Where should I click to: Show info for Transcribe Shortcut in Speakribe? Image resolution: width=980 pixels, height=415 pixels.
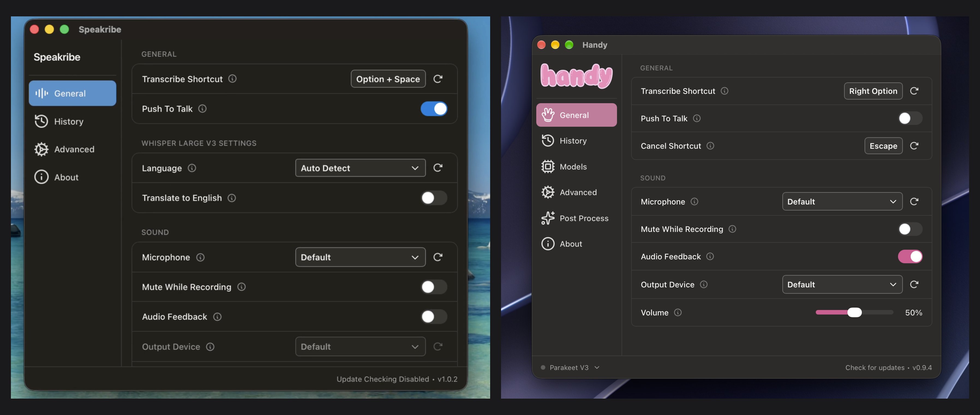[232, 79]
